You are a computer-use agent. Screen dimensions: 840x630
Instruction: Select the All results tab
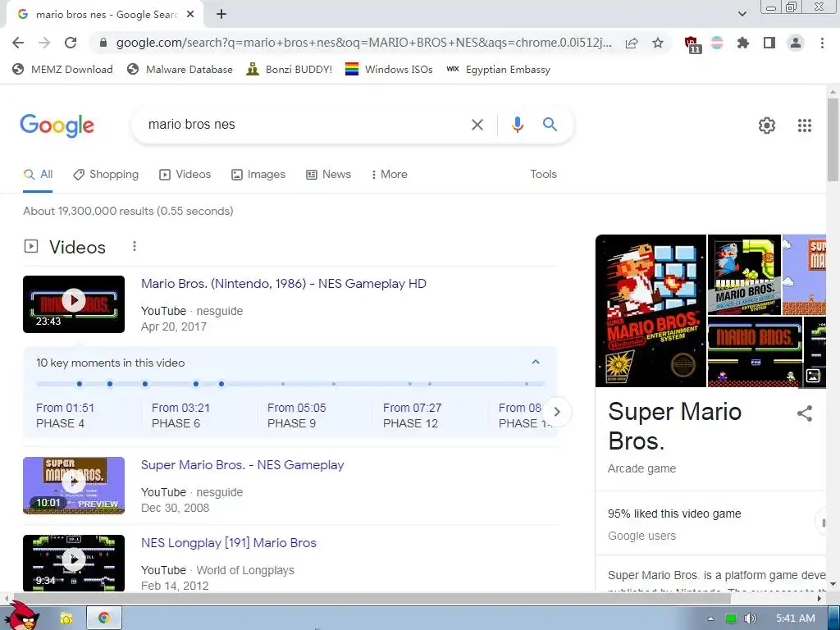coord(38,175)
